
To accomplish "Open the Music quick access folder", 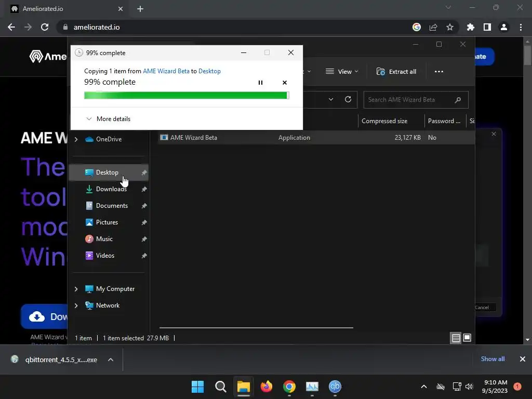I will click(x=104, y=239).
